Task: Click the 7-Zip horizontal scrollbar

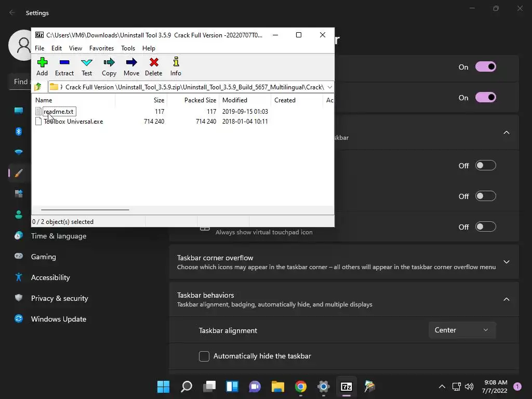Action: pyautogui.click(x=85, y=210)
